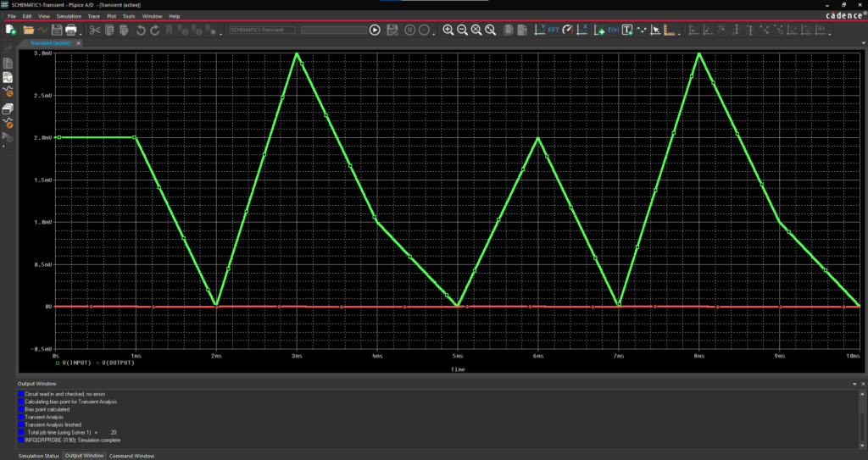Open evaluate measurement f(x) icon
868x460 pixels.
(x=614, y=30)
